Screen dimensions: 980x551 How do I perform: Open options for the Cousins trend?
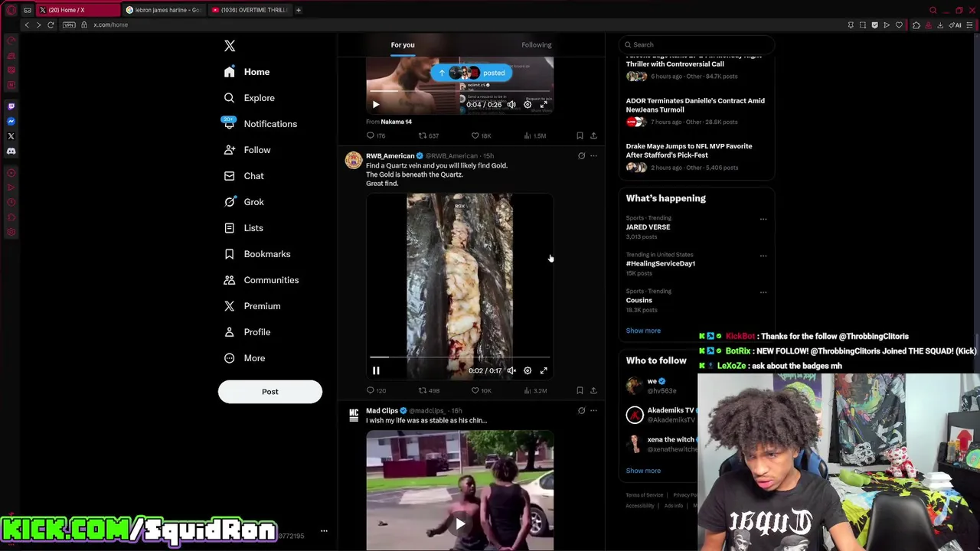pos(763,292)
